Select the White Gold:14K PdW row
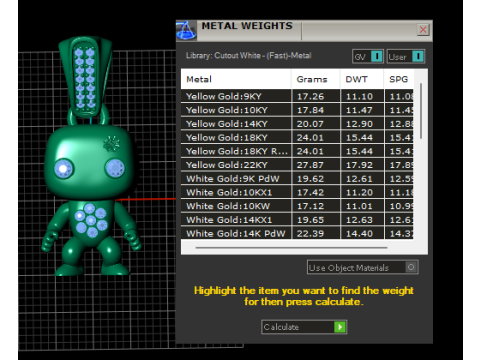480x360 pixels. click(297, 233)
